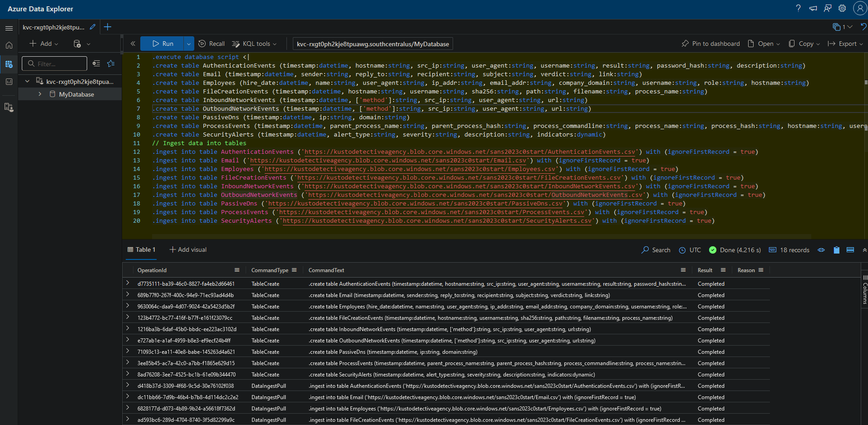Open the database refresh/lock icon menu
868x425 pixels.
point(82,44)
